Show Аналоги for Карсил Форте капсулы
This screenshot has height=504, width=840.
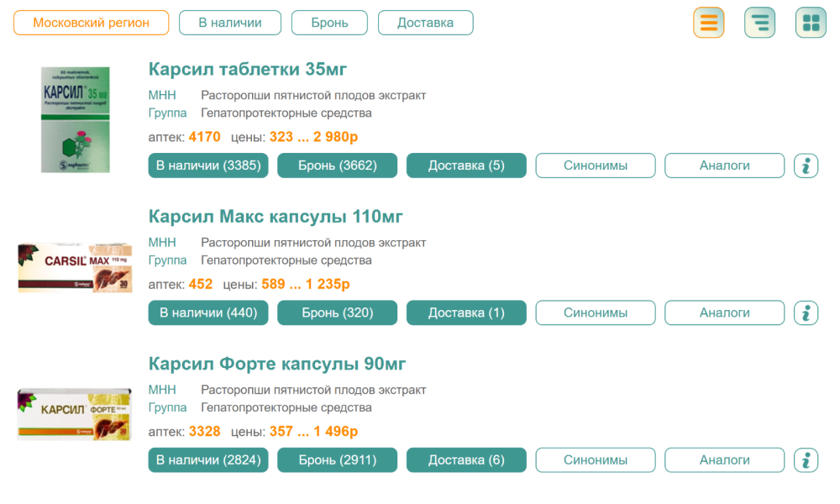[724, 460]
